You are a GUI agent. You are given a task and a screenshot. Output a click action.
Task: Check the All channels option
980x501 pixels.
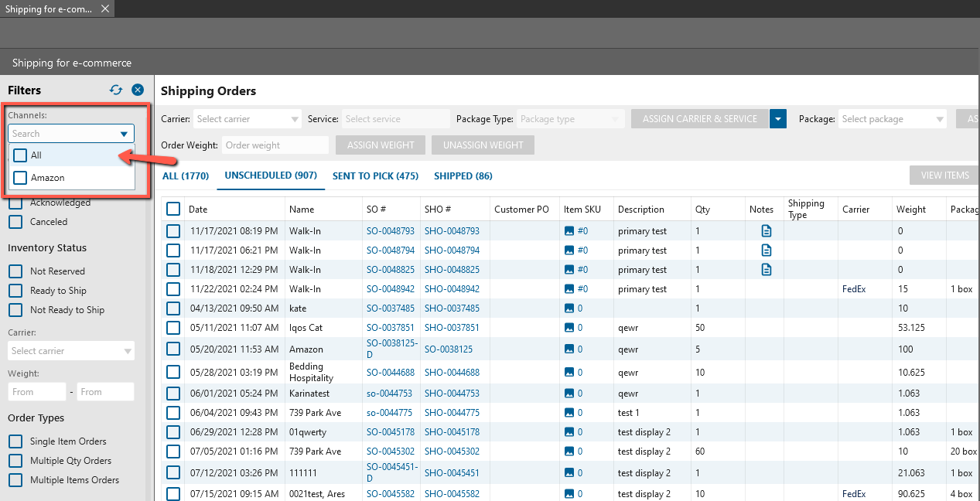click(x=21, y=155)
